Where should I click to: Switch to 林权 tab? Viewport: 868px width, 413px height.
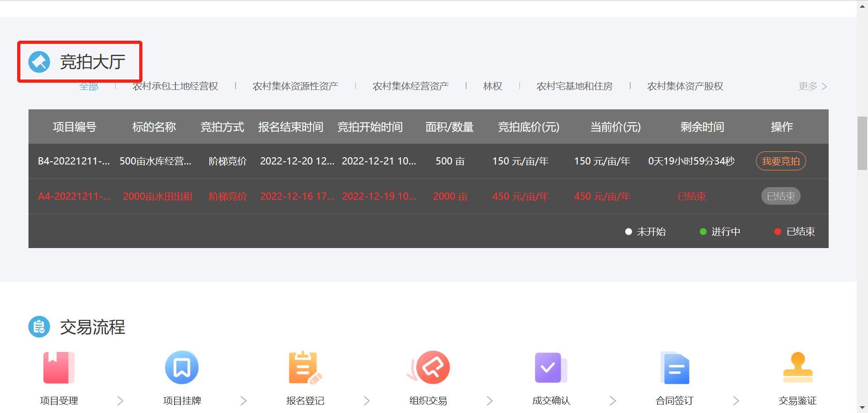click(x=493, y=86)
